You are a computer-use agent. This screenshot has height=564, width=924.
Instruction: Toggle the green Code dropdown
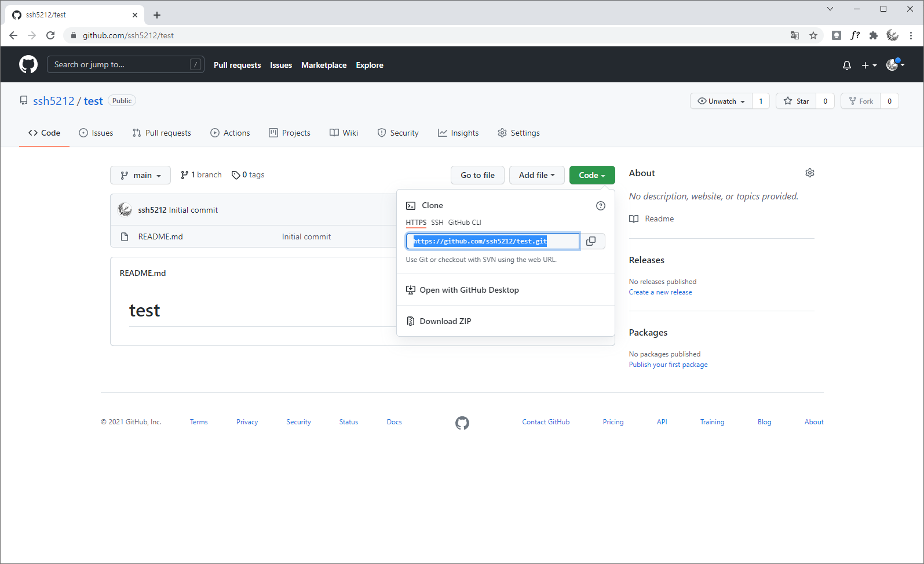(x=592, y=175)
